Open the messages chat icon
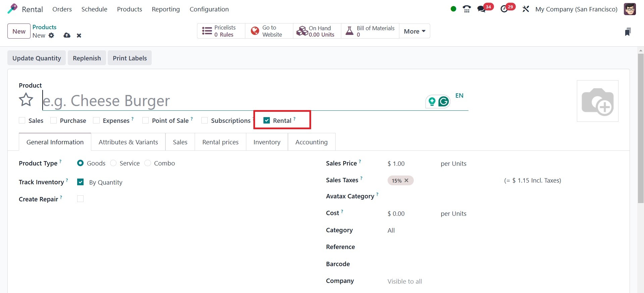Image resolution: width=644 pixels, height=293 pixels. coord(482,9)
